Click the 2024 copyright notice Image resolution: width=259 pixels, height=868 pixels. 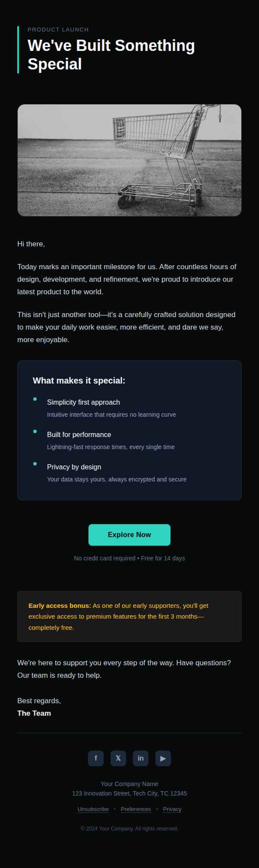129,829
